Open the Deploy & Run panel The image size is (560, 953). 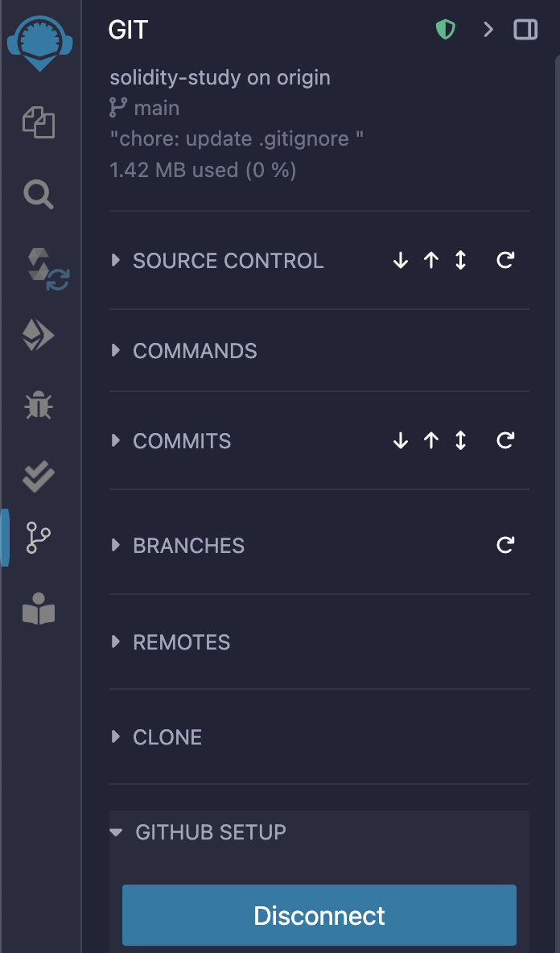click(x=39, y=336)
